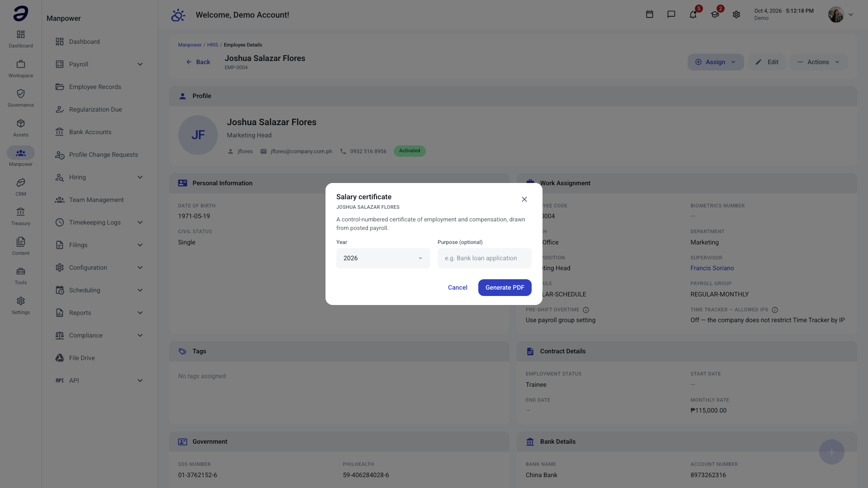This screenshot has height=488, width=868.
Task: Open Bank Accounts in the sidebar
Action: tap(99, 132)
